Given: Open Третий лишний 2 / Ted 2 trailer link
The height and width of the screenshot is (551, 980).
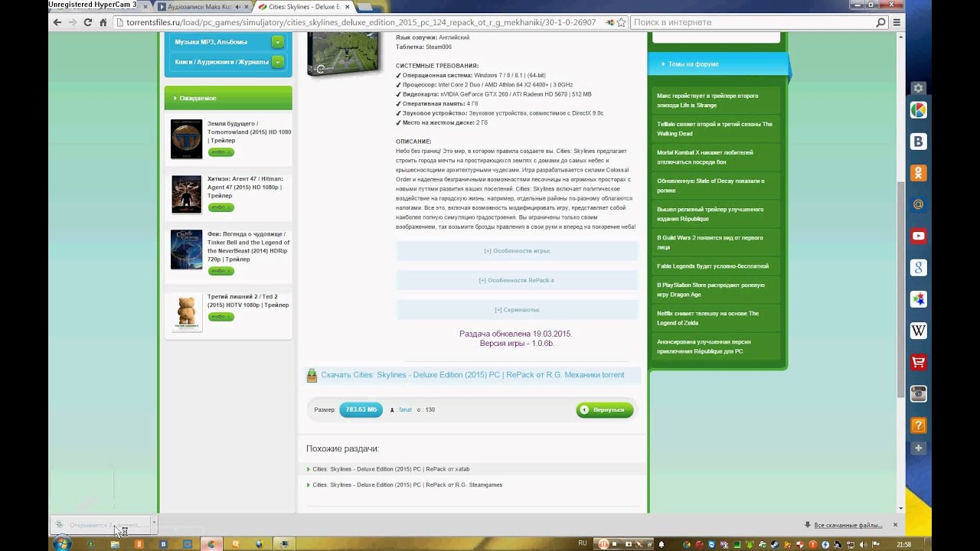Looking at the screenshot, I should tap(248, 301).
